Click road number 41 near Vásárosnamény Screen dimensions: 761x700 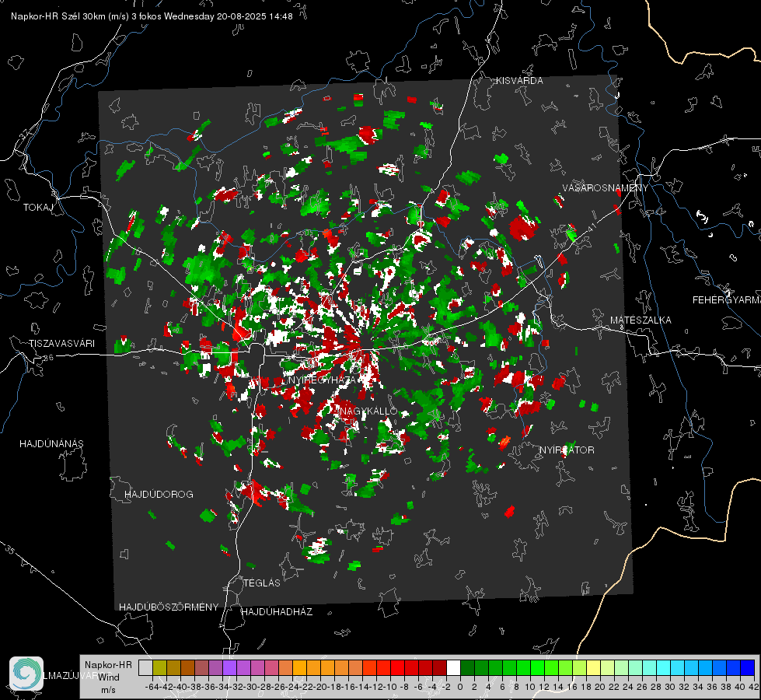[x=592, y=227]
